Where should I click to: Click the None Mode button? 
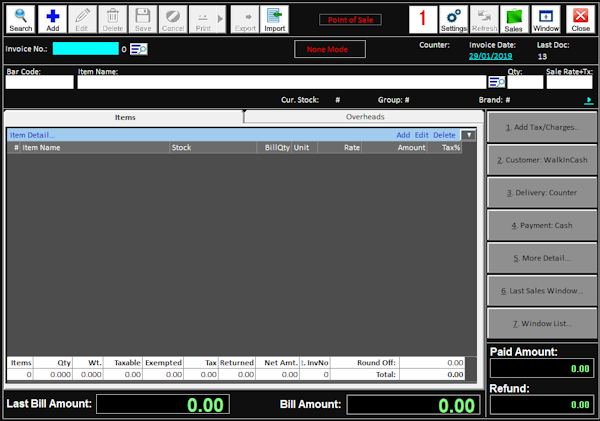[329, 49]
